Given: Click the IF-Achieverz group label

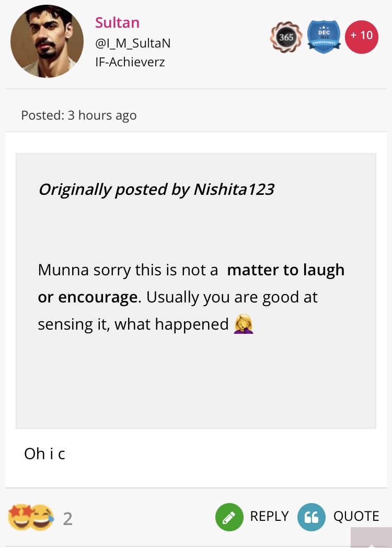Looking at the screenshot, I should click(x=130, y=63).
